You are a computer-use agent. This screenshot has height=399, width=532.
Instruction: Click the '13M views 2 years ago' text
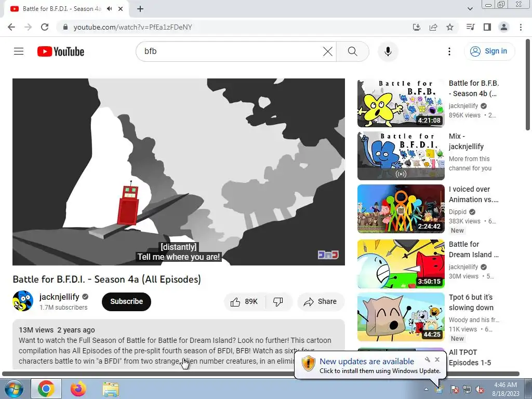[x=57, y=330]
